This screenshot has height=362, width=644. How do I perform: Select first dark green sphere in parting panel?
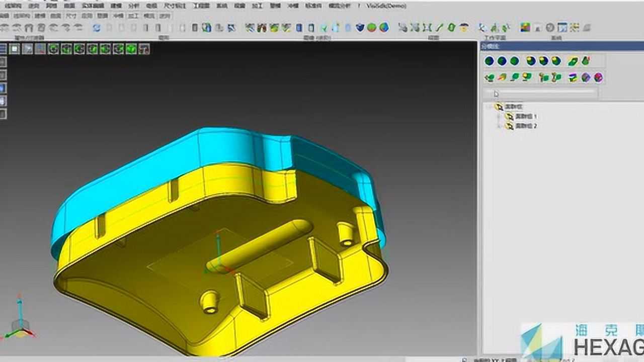click(489, 61)
